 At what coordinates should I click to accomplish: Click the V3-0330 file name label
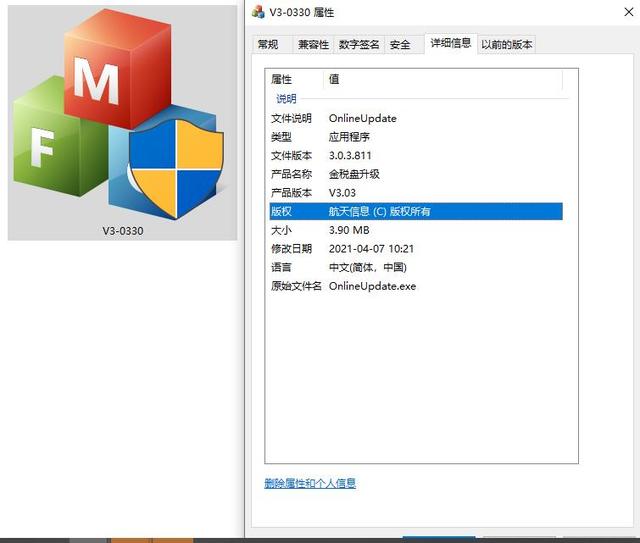(122, 231)
